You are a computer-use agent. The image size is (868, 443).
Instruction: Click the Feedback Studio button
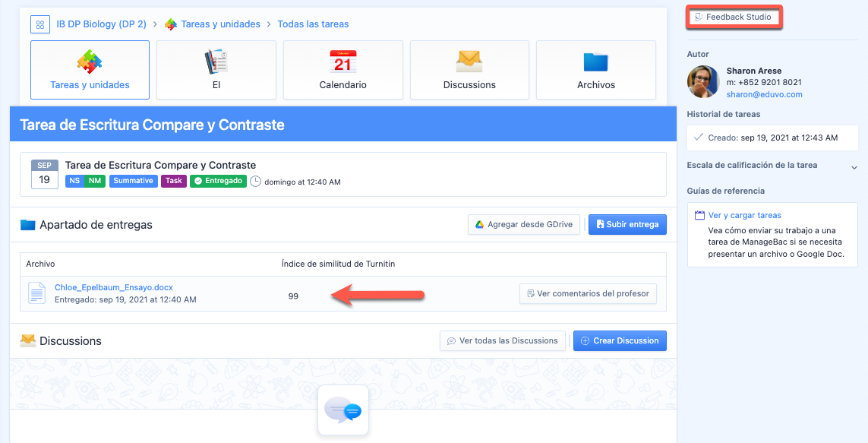[734, 17]
